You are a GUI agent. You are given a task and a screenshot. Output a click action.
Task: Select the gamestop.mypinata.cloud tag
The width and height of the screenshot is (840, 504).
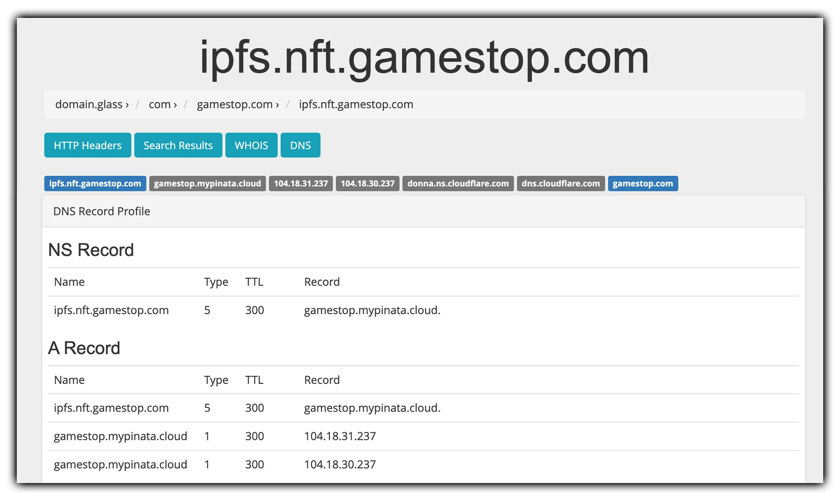click(x=207, y=183)
